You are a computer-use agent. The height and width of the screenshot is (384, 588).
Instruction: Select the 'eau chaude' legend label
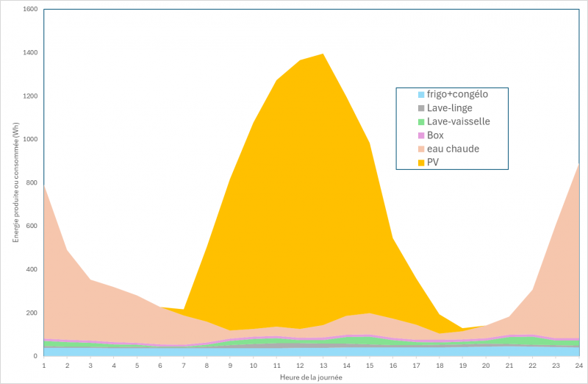[x=453, y=149]
